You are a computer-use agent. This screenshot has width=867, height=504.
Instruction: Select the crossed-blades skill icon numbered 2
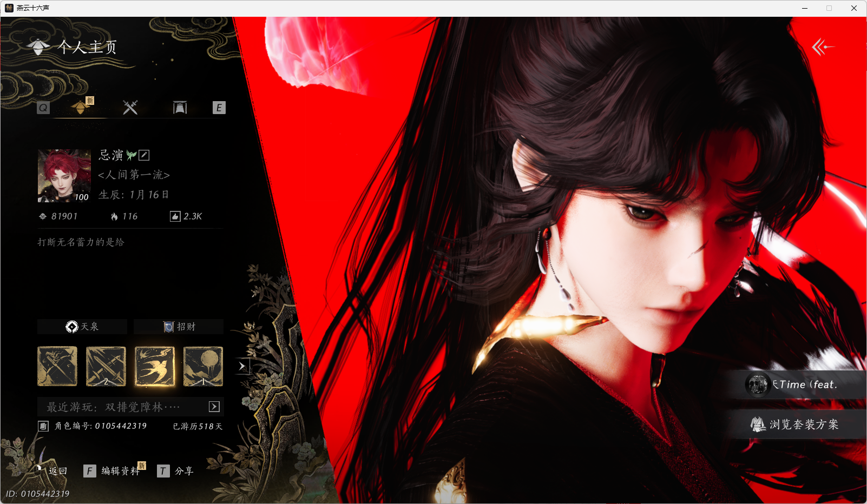pos(106,367)
